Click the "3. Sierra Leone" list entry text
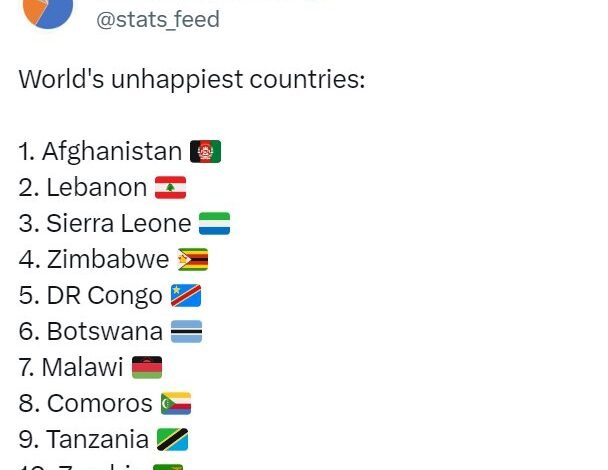Viewport: 608px width, 470px height. click(x=104, y=223)
